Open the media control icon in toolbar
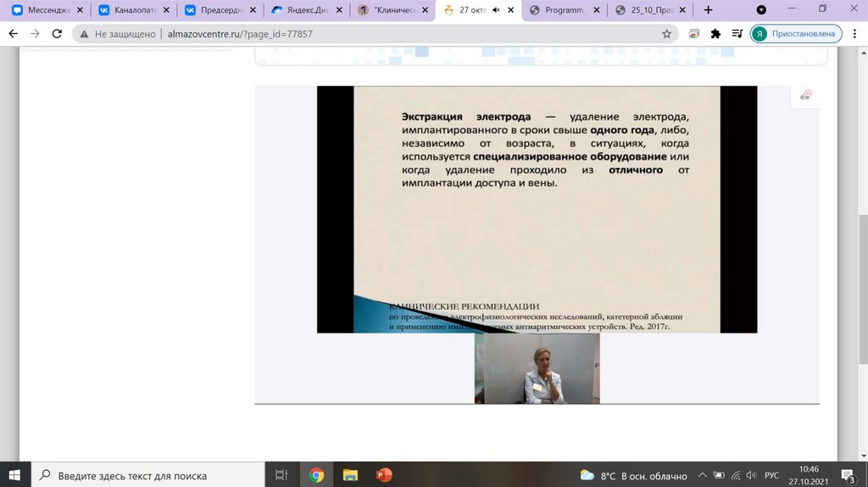 (736, 34)
